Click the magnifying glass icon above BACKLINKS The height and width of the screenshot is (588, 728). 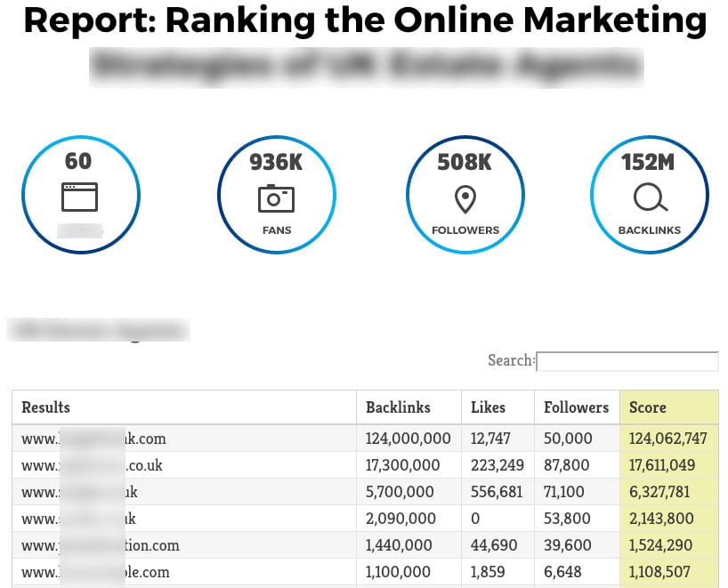coord(650,197)
